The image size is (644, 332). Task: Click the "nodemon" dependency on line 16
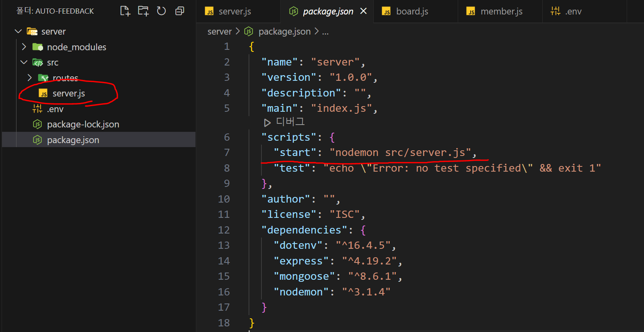(301, 292)
